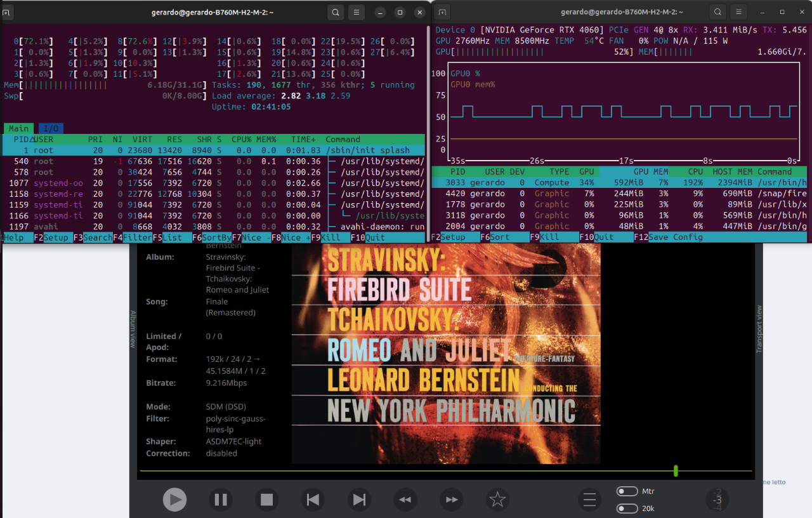
Task: Open the Transport view side panel
Action: 759,329
